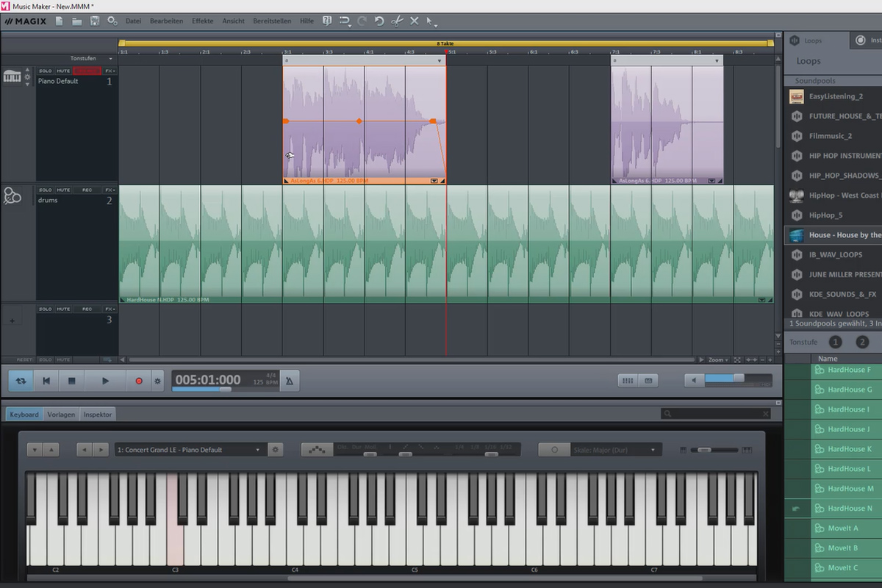Viewport: 882px width, 588px height.
Task: Save the project with the floppy disk icon
Action: point(95,21)
